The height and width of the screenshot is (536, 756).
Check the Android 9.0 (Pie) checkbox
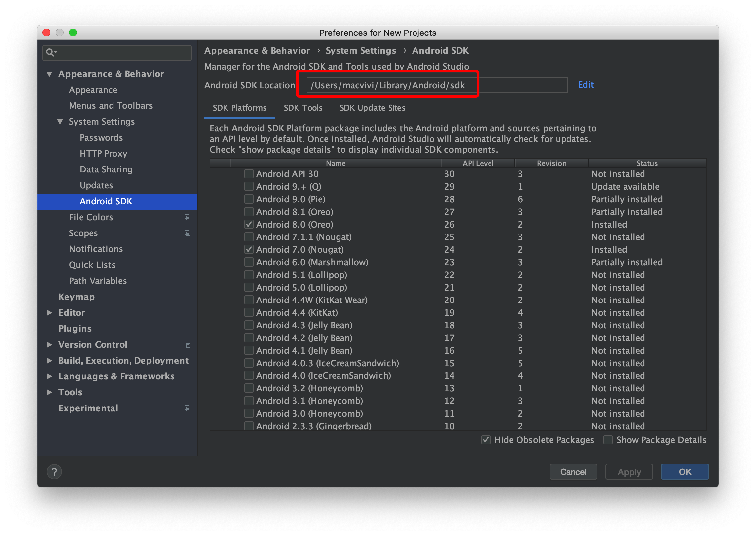249,199
